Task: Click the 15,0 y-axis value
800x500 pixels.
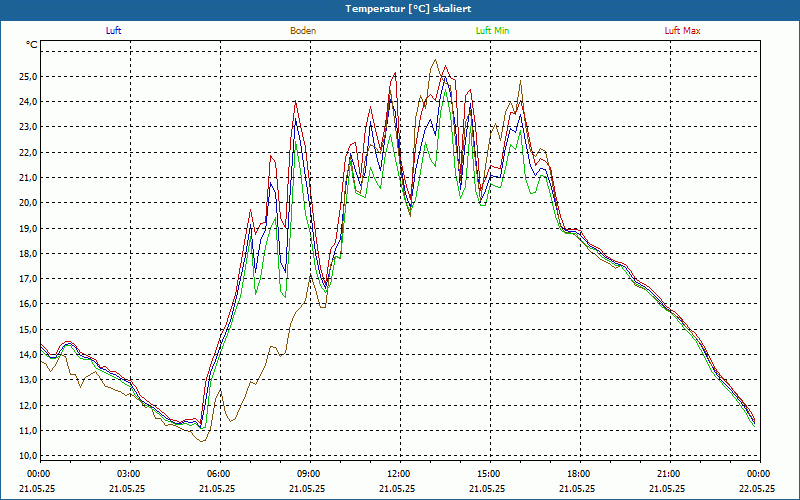Action: (x=28, y=330)
